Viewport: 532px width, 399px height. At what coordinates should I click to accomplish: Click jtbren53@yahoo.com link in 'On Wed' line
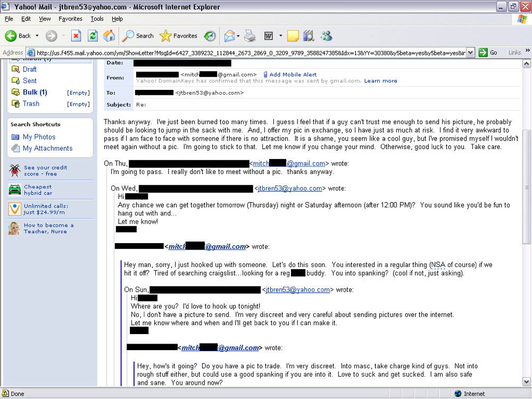(x=290, y=188)
